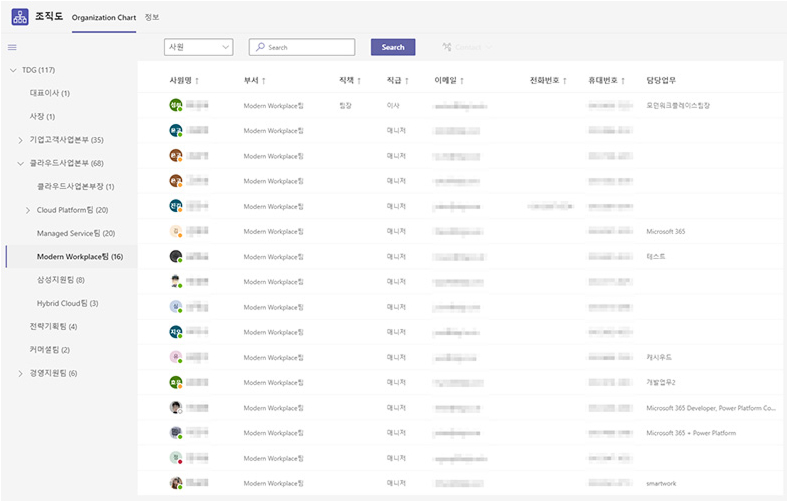This screenshot has width=788, height=502.
Task: Click the 팀장 cell in 직책 column
Action: (x=345, y=106)
